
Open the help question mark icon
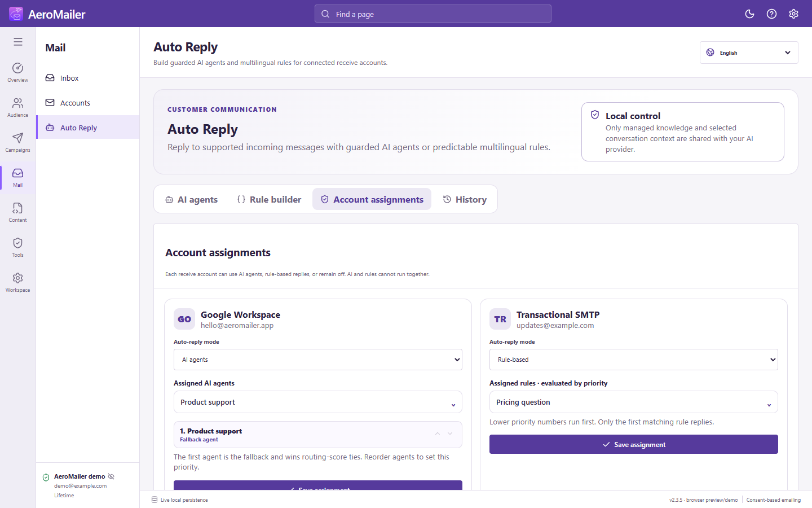click(771, 14)
